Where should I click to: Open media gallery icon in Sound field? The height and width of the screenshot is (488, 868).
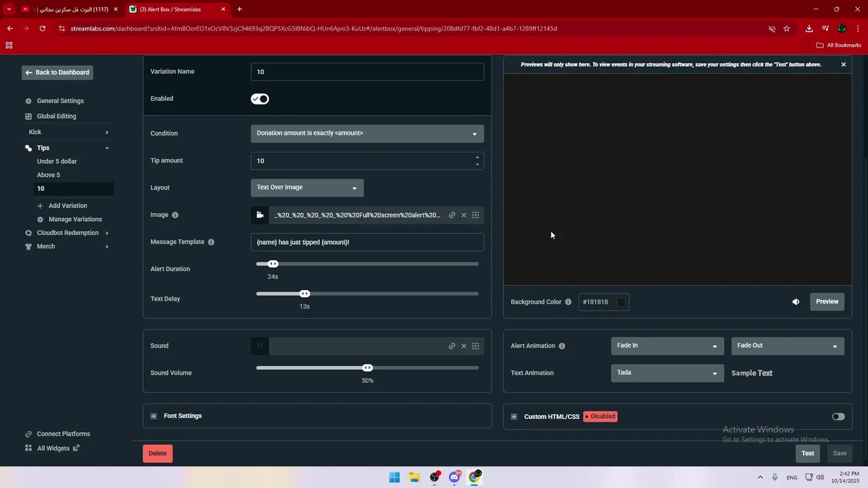click(476, 346)
